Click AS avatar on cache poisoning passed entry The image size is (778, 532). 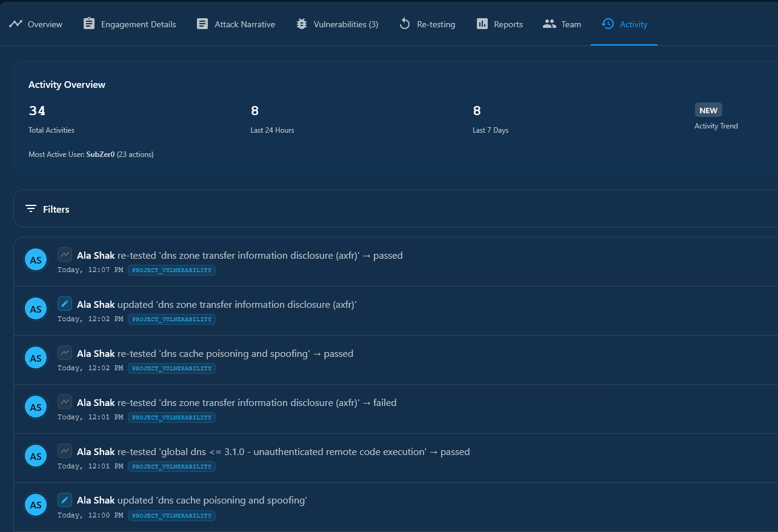[36, 358]
